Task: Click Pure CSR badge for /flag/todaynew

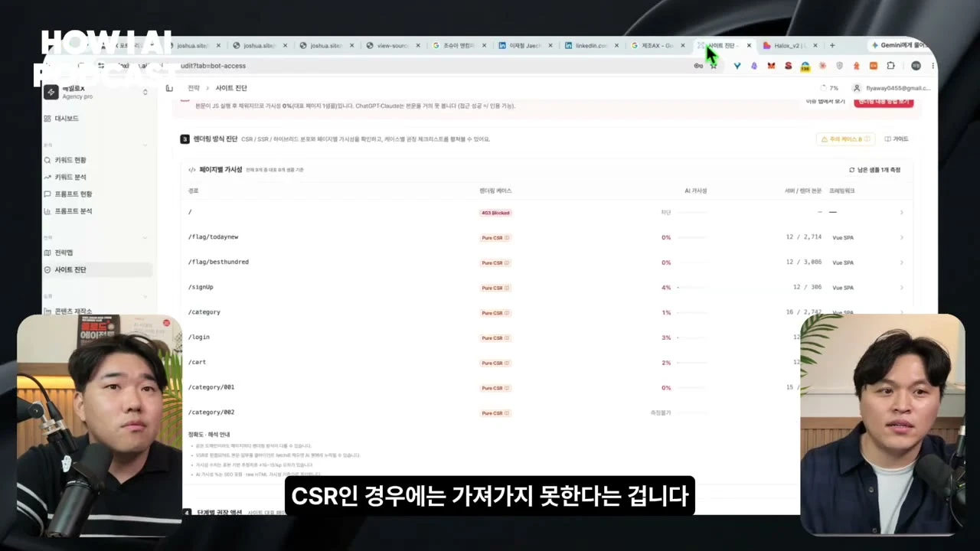Action: coord(495,238)
